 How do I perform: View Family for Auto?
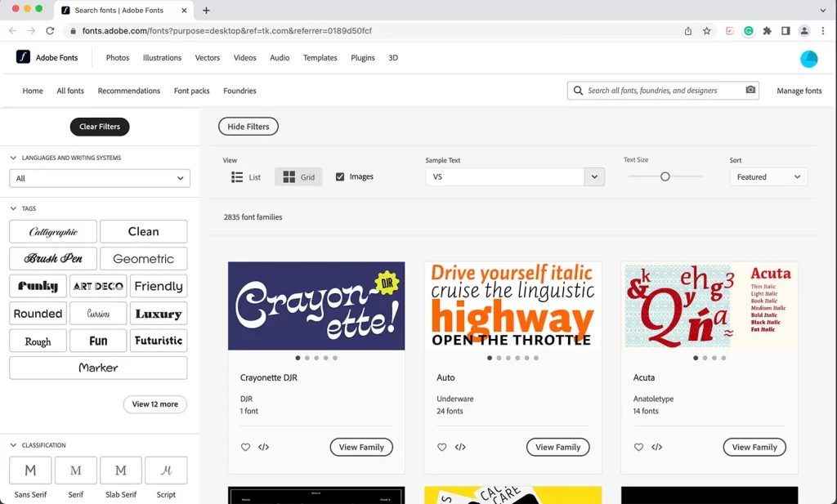pyautogui.click(x=557, y=447)
